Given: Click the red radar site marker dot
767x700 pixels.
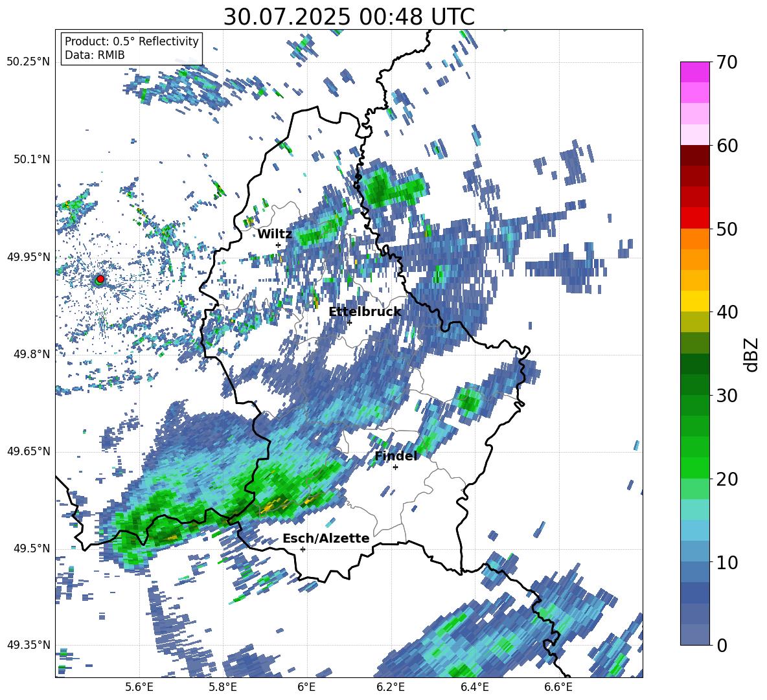Looking at the screenshot, I should [x=100, y=278].
